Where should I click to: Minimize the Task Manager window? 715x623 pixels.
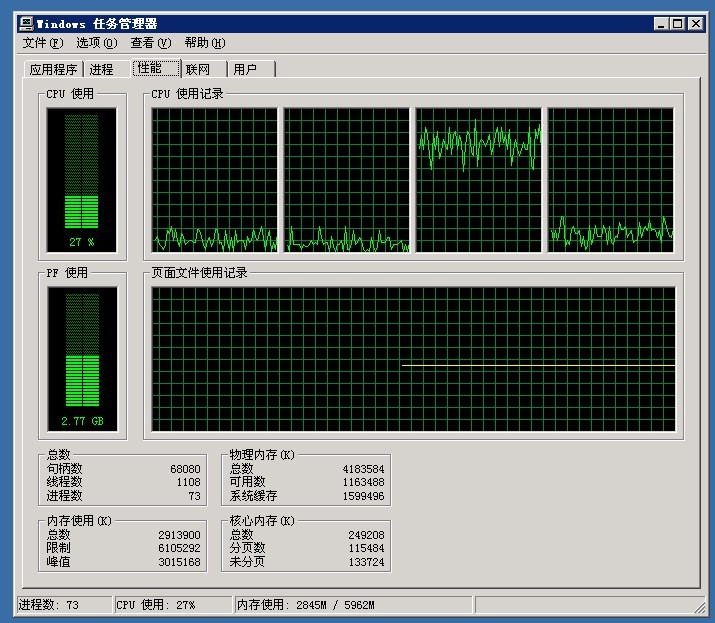pos(661,24)
